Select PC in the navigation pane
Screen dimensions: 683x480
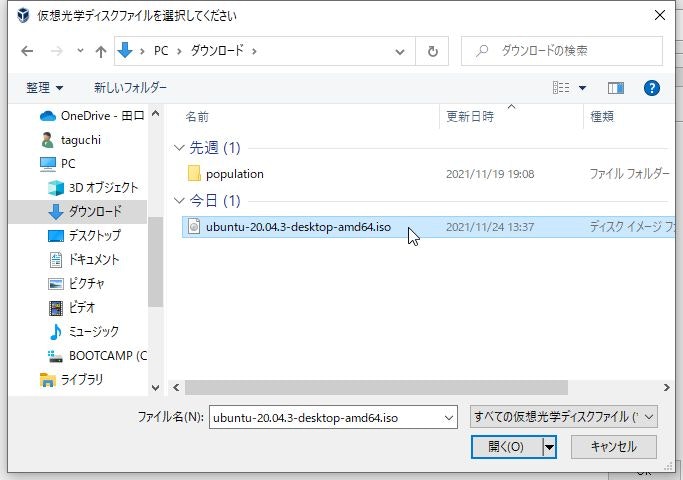(57, 164)
